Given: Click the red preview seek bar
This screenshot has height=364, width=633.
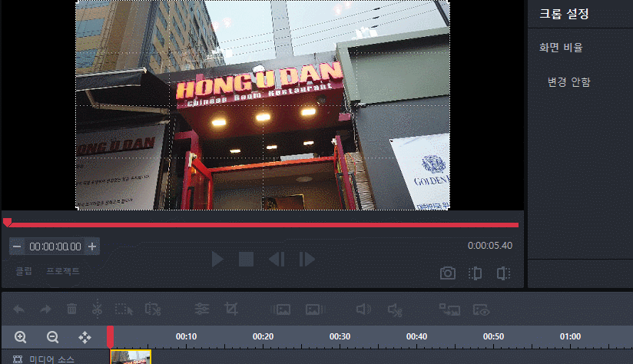Looking at the screenshot, I should click(x=263, y=225).
